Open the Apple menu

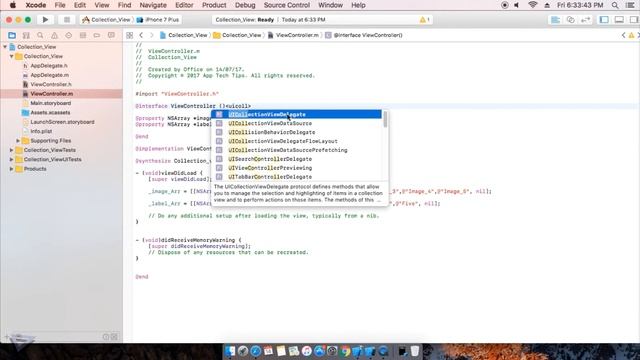coord(13,5)
